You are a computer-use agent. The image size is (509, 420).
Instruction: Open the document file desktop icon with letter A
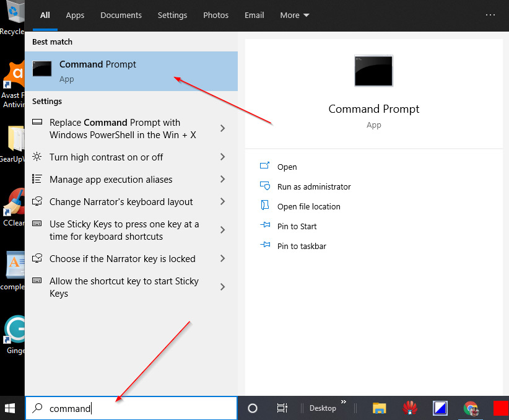(14, 271)
